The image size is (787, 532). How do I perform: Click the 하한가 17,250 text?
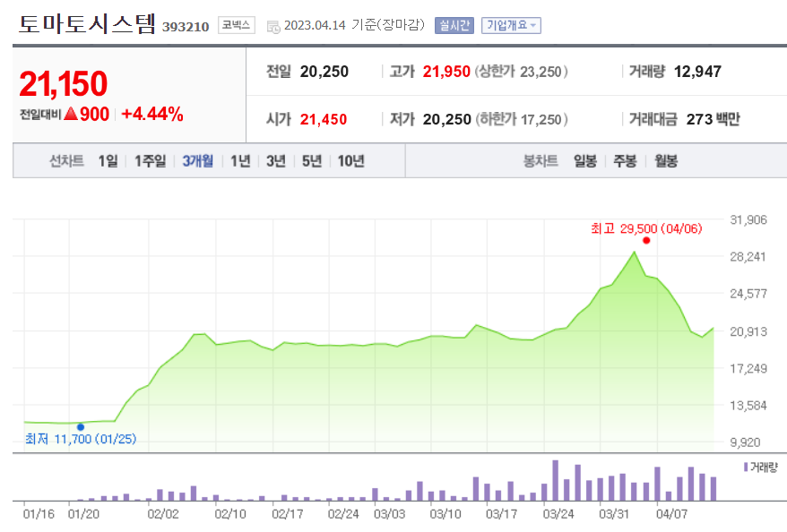pyautogui.click(x=521, y=119)
